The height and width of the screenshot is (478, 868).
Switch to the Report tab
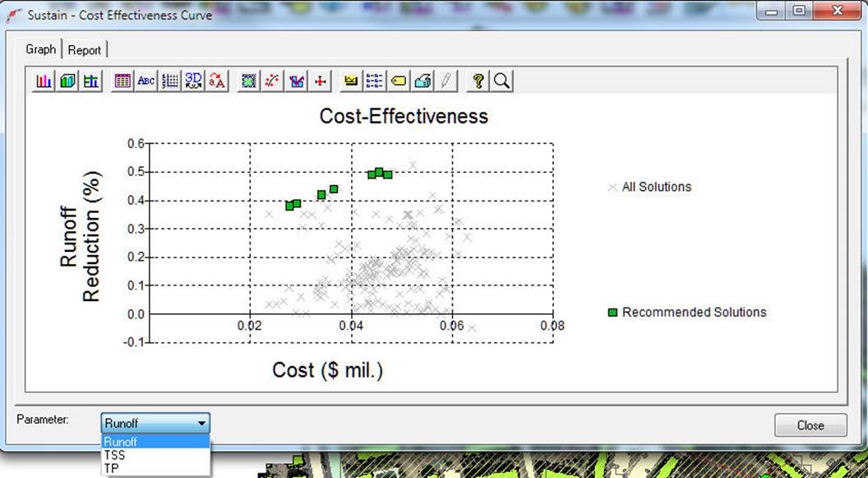pyautogui.click(x=85, y=49)
